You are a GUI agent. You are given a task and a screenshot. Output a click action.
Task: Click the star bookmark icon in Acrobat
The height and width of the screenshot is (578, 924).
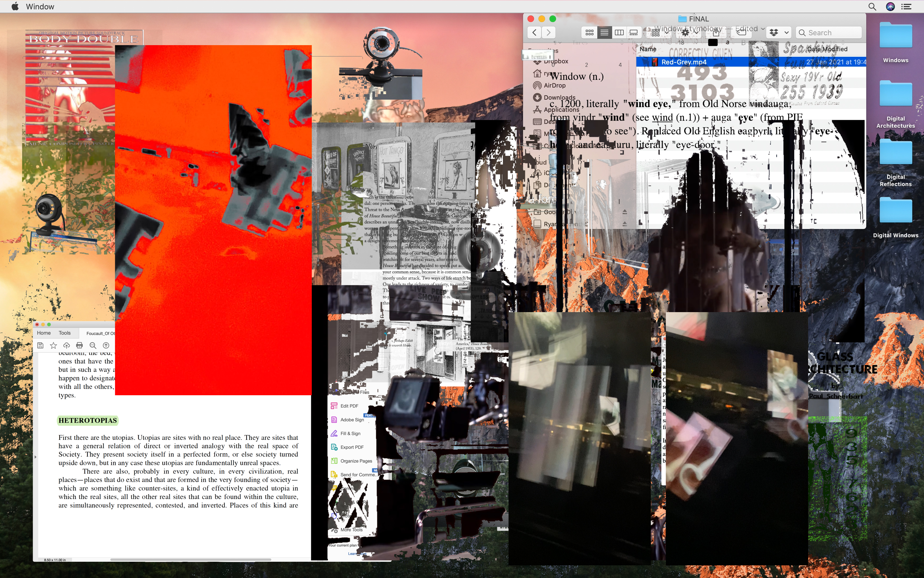click(x=53, y=345)
